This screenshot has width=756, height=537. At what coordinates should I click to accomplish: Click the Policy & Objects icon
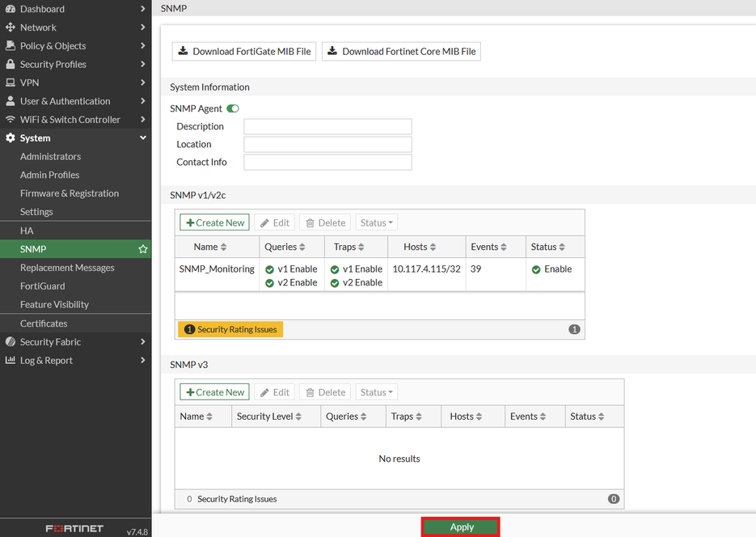tap(11, 45)
